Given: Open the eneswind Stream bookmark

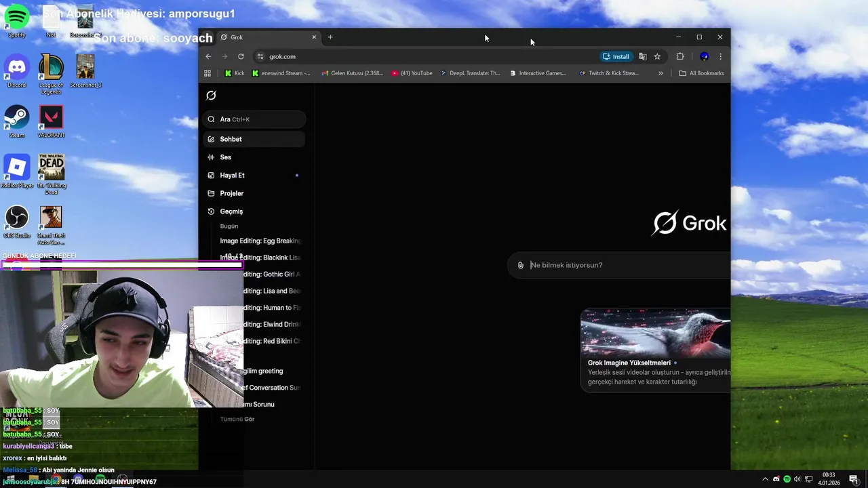Looking at the screenshot, I should click(281, 73).
